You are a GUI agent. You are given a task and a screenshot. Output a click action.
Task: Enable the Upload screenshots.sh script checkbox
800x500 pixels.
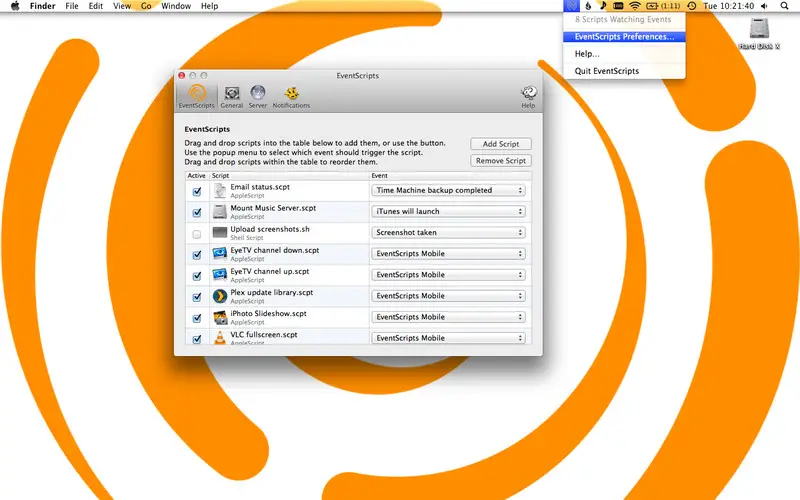pyautogui.click(x=197, y=234)
